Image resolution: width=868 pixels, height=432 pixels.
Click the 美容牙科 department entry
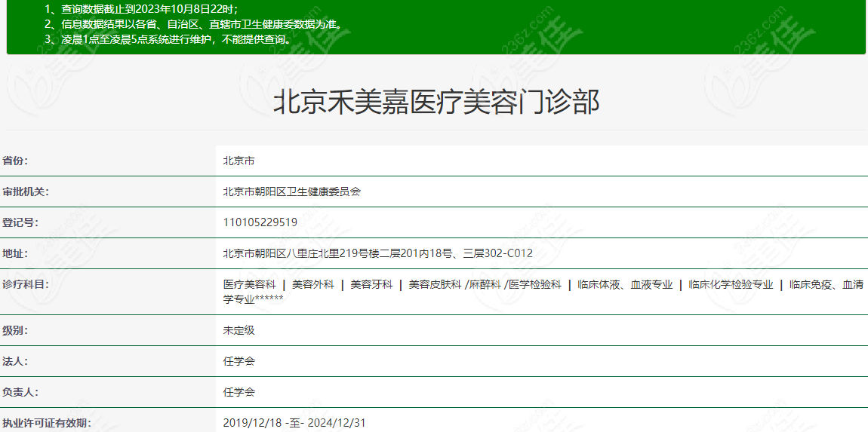click(x=371, y=284)
